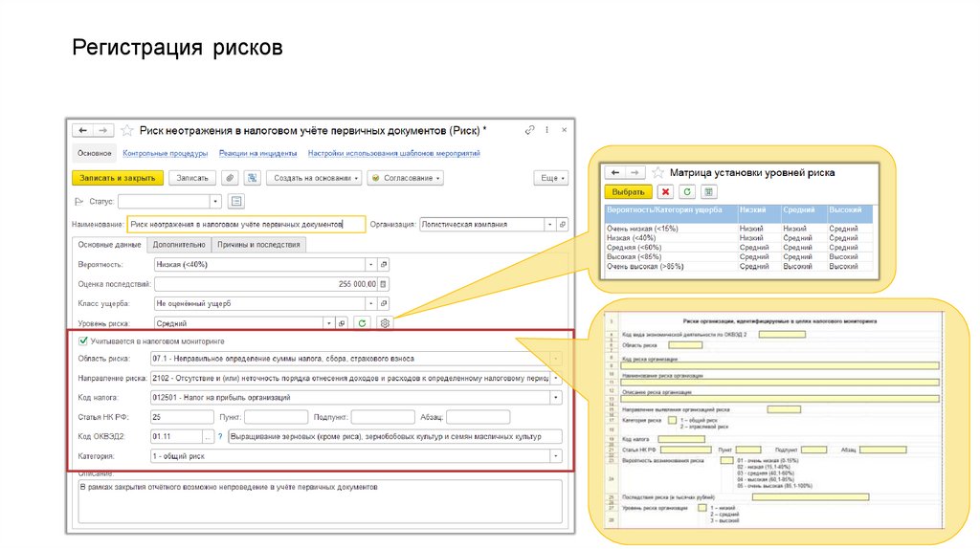The width and height of the screenshot is (980, 549).
Task: Open the Уровень риска field's linked record icon
Action: tap(342, 323)
